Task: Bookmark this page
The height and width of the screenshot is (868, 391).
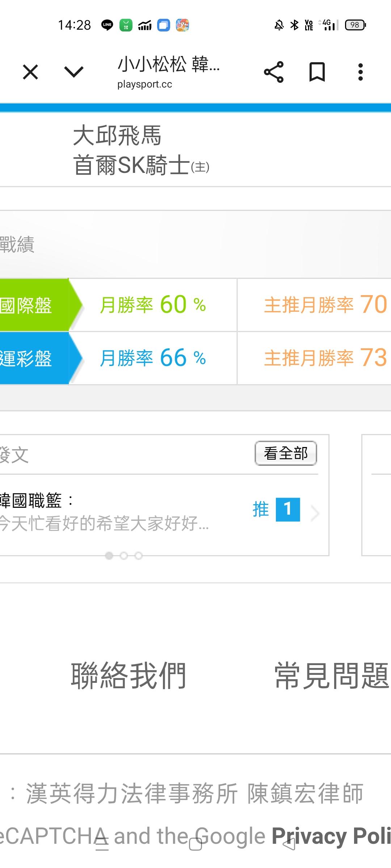Action: tap(317, 72)
